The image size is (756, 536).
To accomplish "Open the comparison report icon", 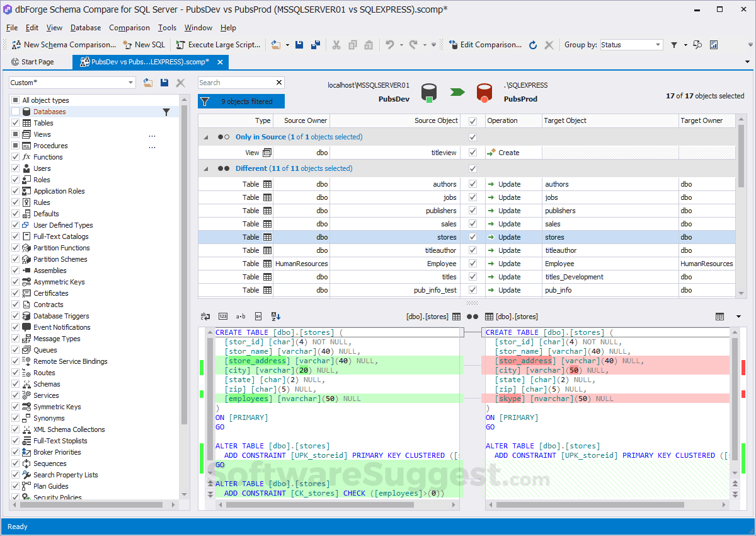I will [714, 45].
